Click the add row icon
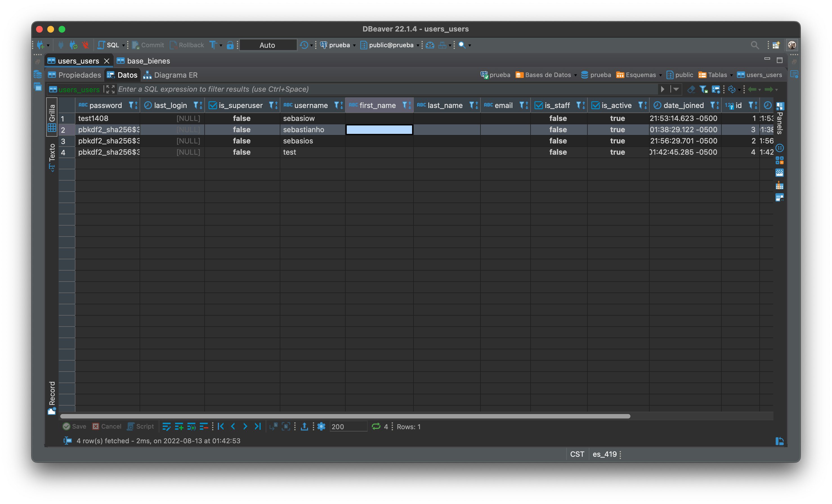 (179, 426)
